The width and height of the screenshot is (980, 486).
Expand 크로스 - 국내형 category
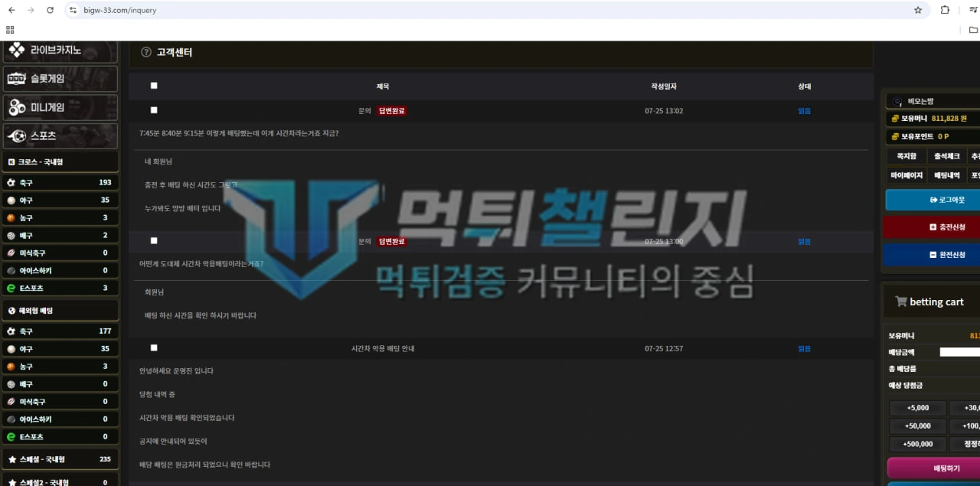pyautogui.click(x=60, y=161)
